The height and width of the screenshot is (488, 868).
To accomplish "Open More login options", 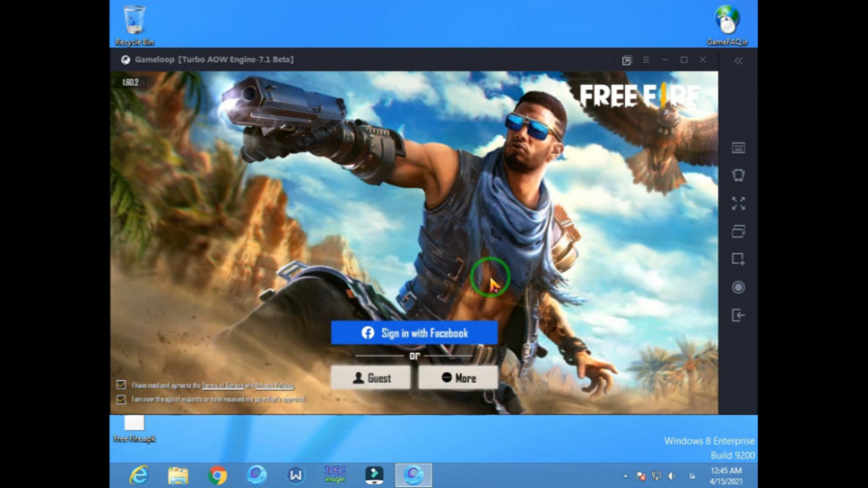I will pyautogui.click(x=458, y=378).
